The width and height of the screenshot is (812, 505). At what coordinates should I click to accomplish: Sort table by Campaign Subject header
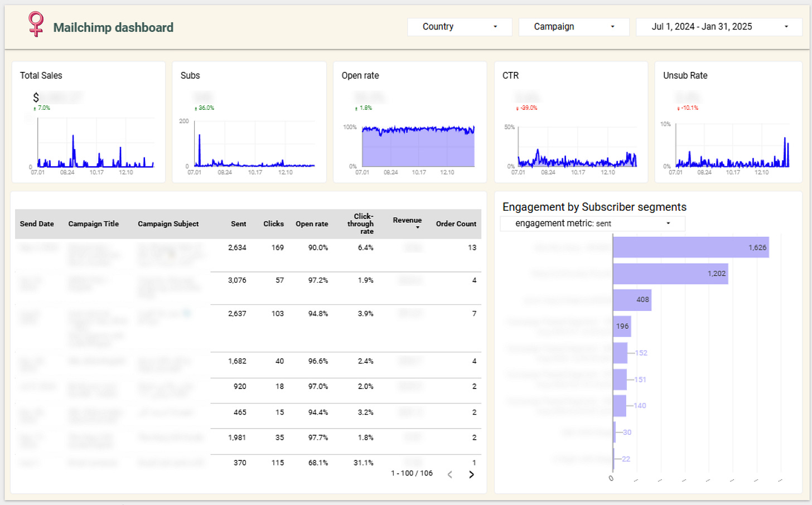pos(168,224)
